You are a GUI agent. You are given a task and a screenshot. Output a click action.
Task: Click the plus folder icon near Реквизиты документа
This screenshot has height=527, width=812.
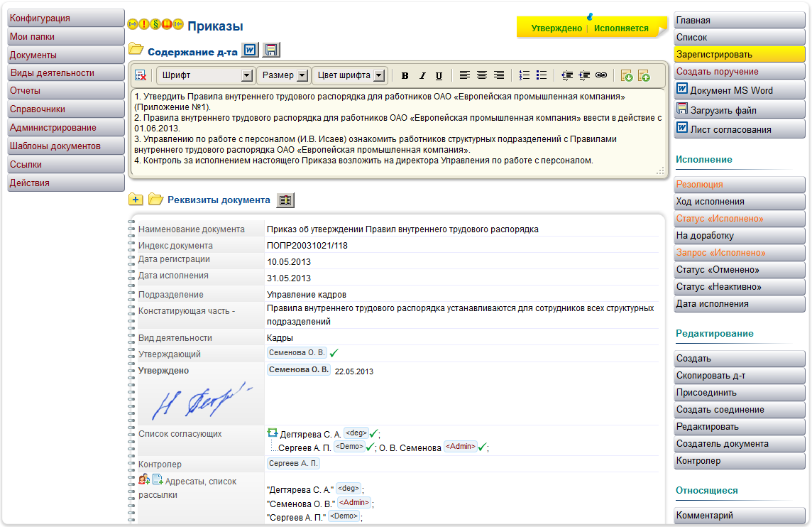click(135, 200)
